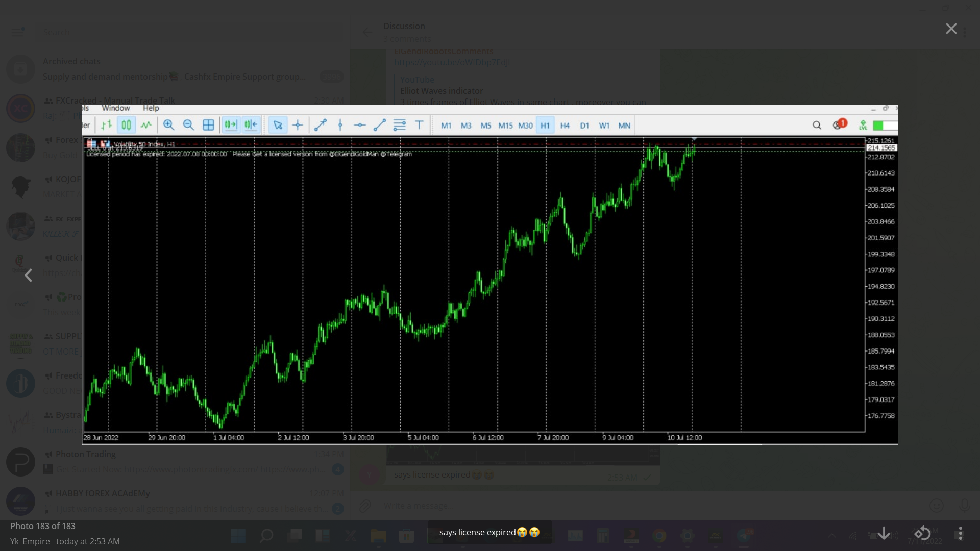Open the Help menu
Image resolution: width=980 pixels, height=551 pixels.
(151, 108)
